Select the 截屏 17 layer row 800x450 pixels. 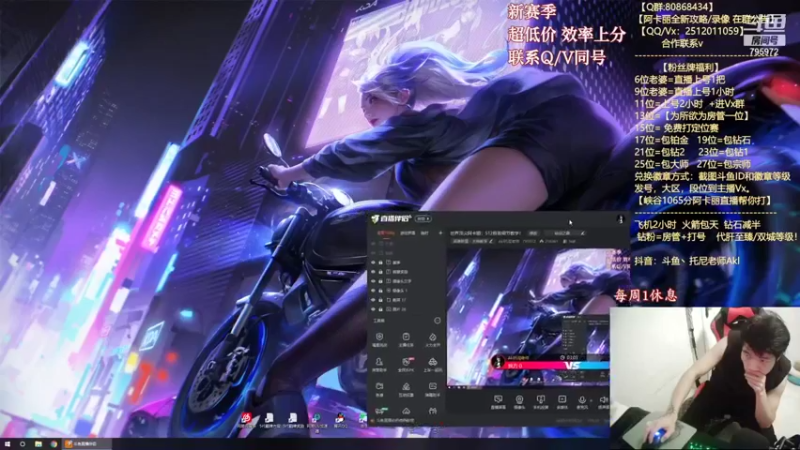point(406,300)
